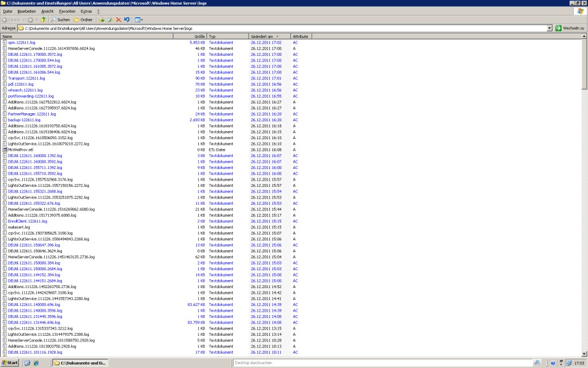Sort by the Name column header
588x368 pixels.
87,36
